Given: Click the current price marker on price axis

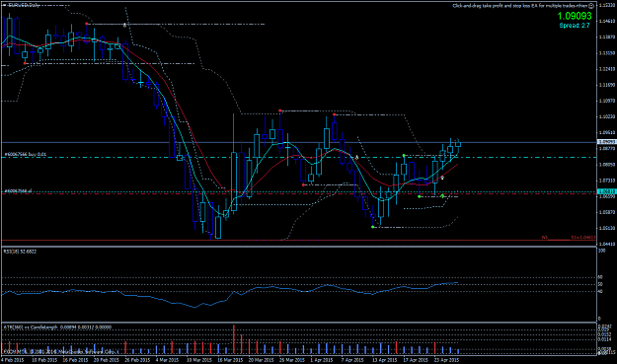Looking at the screenshot, I should click(607, 142).
